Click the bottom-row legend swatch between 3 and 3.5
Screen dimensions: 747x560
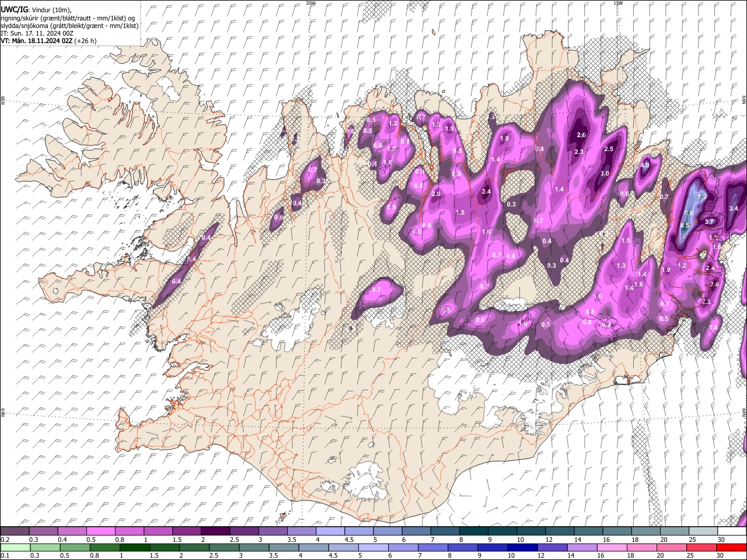253,547
